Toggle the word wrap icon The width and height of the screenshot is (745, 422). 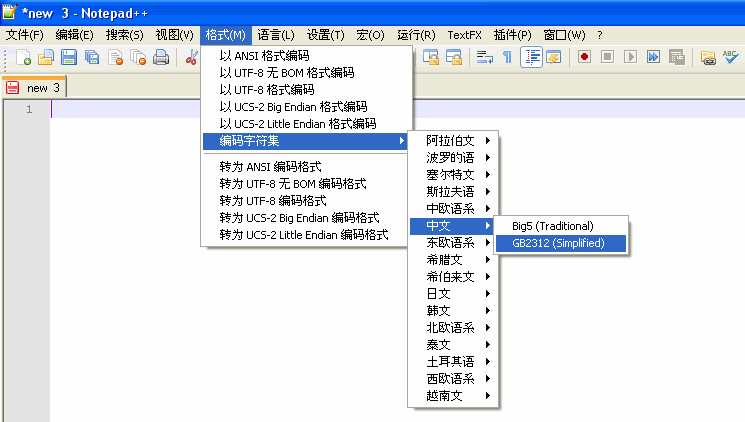coord(485,58)
